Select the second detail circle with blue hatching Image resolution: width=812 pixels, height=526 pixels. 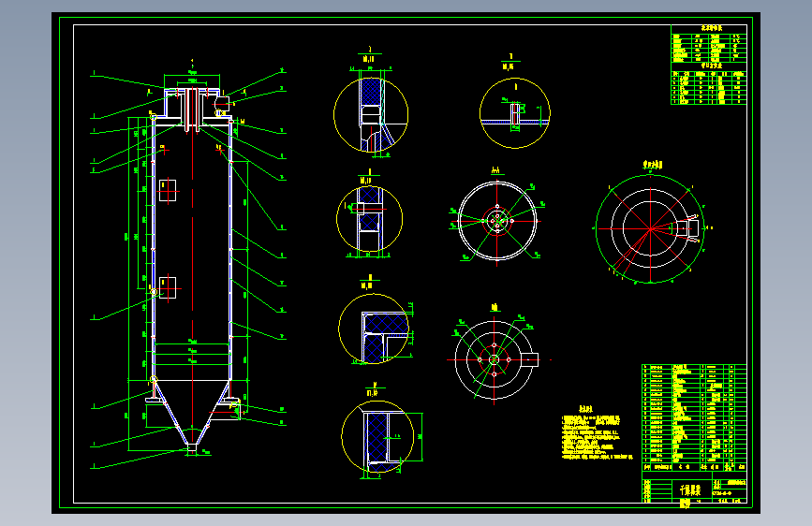[x=369, y=218]
